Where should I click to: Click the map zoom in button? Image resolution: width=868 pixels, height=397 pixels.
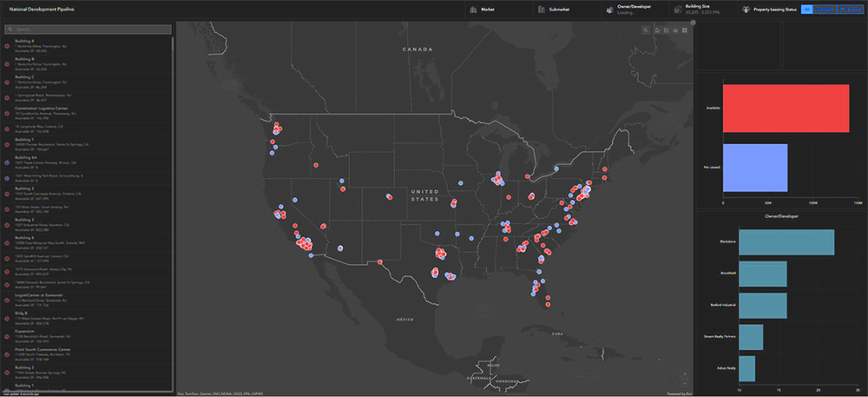pyautogui.click(x=686, y=374)
